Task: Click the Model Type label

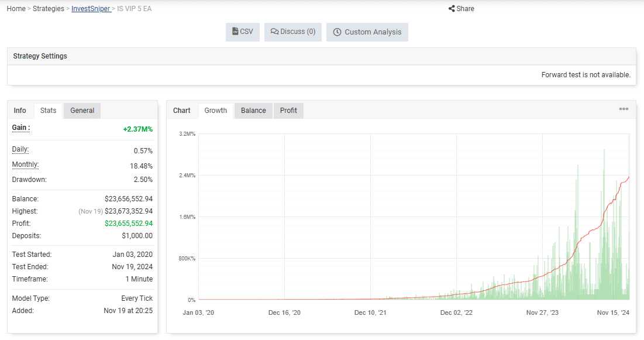Action: (x=31, y=298)
